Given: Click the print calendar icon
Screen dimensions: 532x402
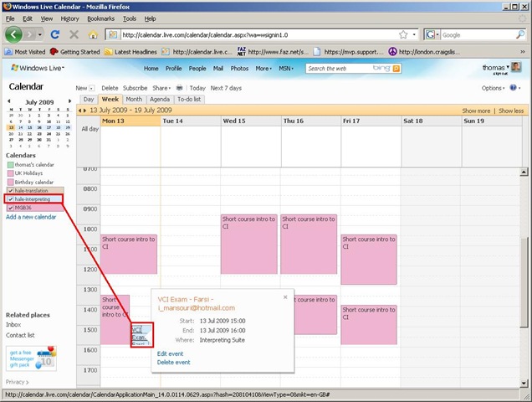Looking at the screenshot, I should 179,88.
